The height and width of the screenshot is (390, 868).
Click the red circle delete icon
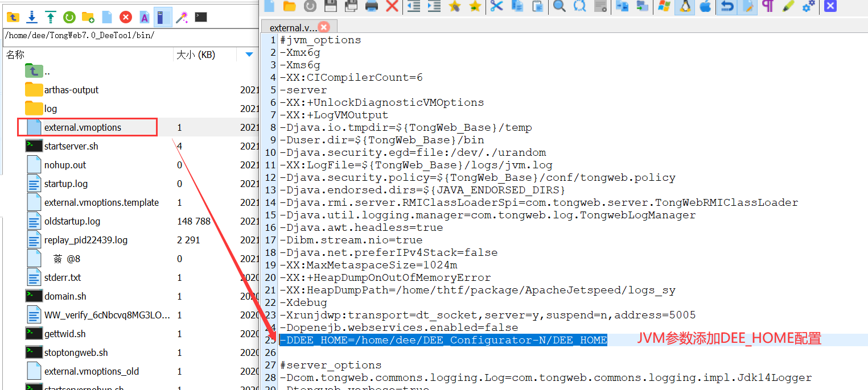click(x=126, y=17)
